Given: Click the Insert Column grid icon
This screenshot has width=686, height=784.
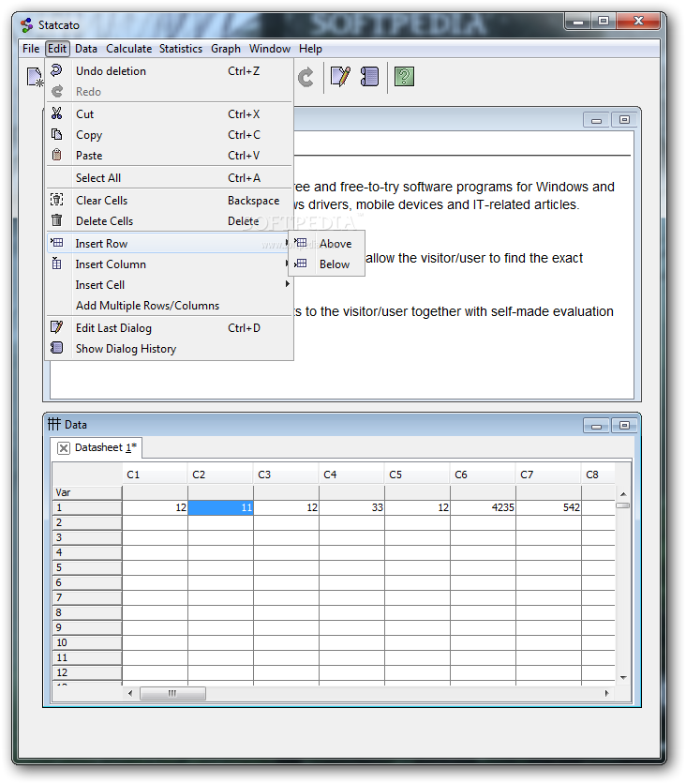Looking at the screenshot, I should [x=57, y=263].
